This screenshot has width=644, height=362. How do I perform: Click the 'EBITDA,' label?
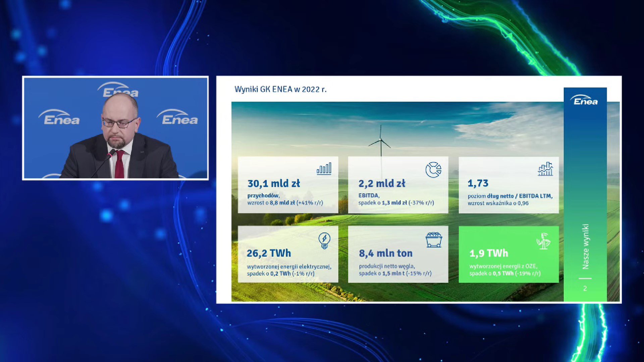(369, 195)
